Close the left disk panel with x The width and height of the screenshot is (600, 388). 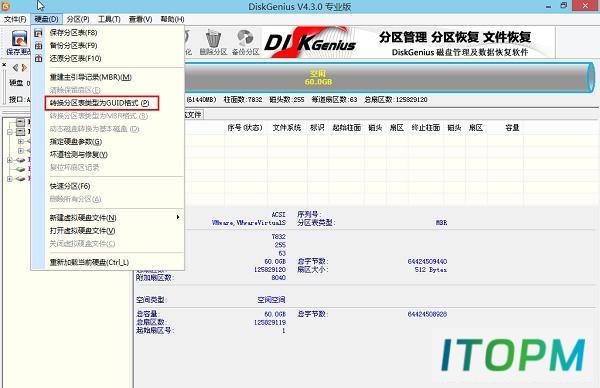tap(4, 65)
